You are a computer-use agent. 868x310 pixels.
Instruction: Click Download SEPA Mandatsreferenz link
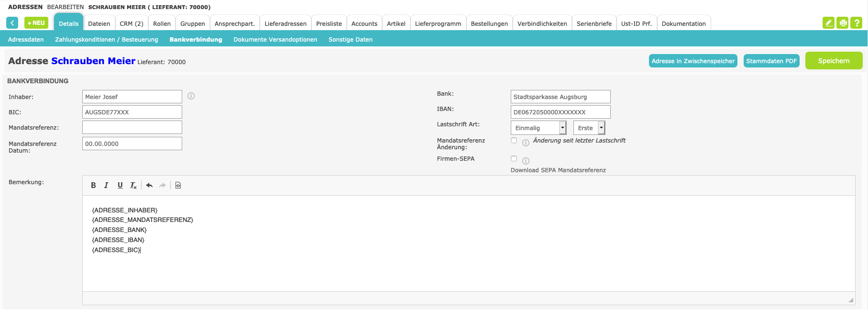tap(558, 170)
